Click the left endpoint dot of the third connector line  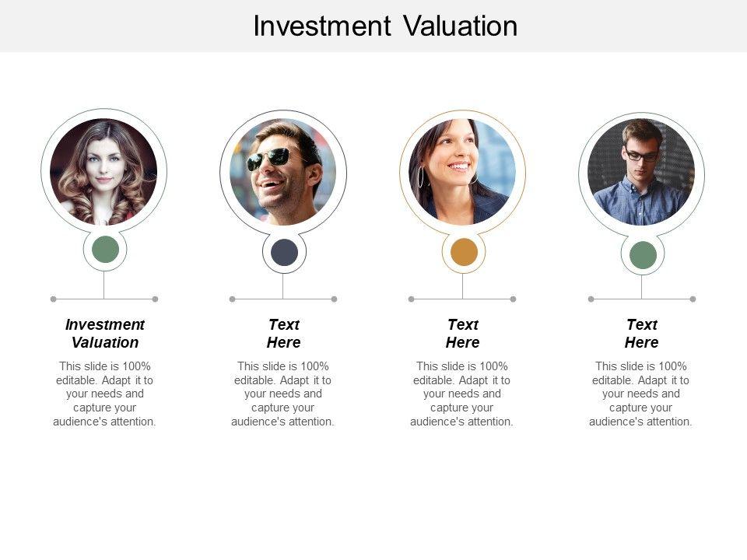[412, 299]
